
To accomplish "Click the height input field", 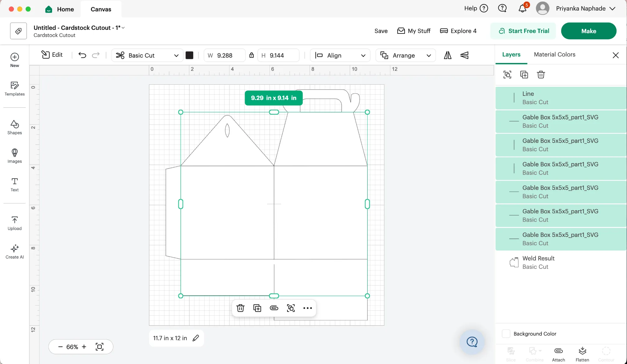I will tap(278, 55).
